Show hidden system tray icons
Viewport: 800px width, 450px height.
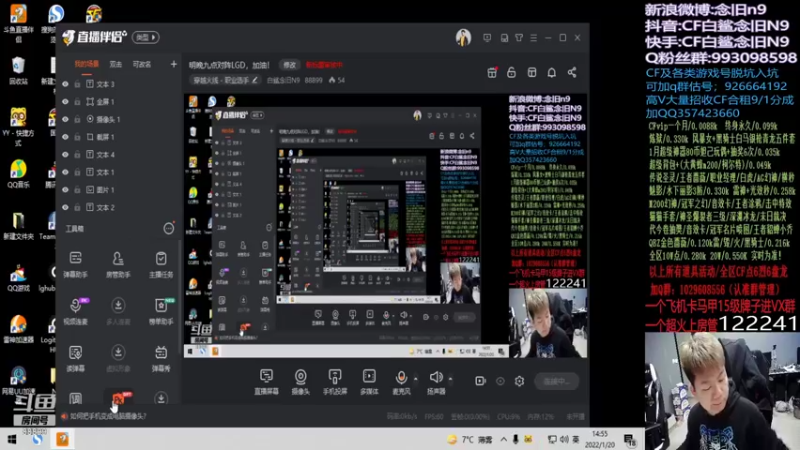[x=503, y=439]
